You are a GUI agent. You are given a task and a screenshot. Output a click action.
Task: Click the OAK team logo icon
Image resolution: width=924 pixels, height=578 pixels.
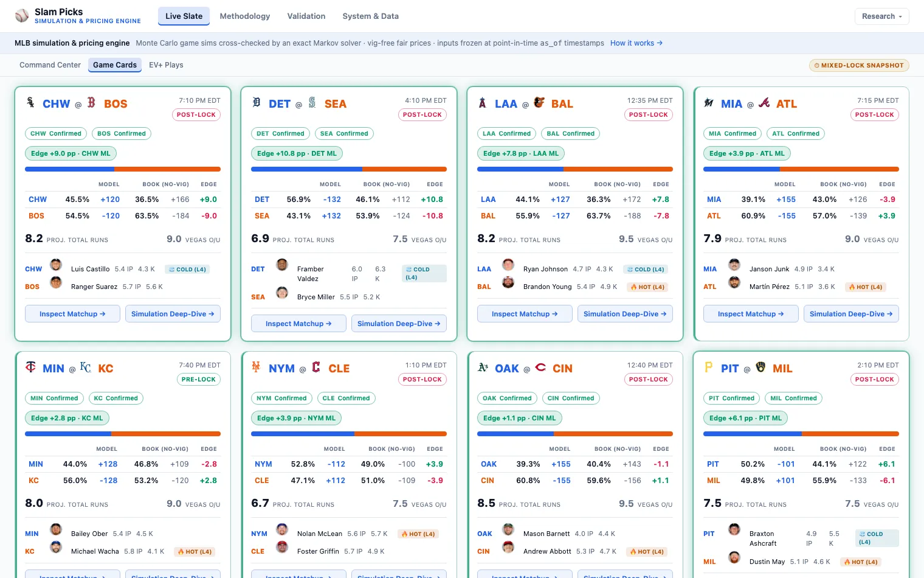tap(483, 367)
